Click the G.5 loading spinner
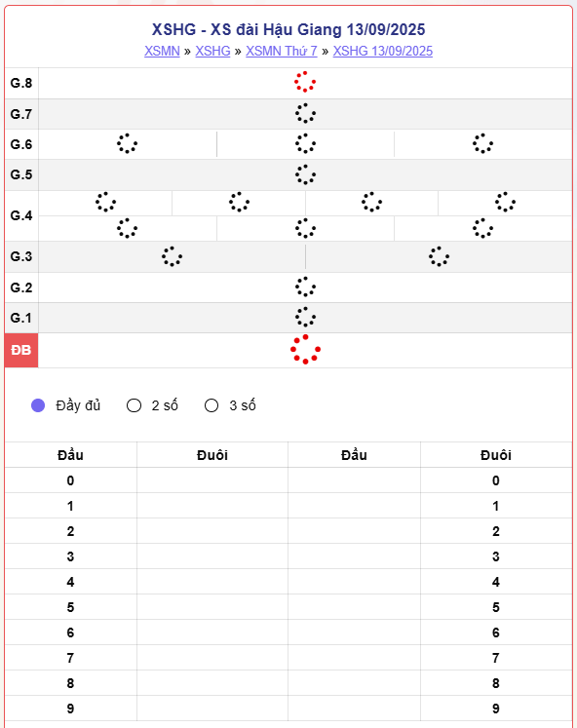The height and width of the screenshot is (728, 577). click(x=305, y=174)
